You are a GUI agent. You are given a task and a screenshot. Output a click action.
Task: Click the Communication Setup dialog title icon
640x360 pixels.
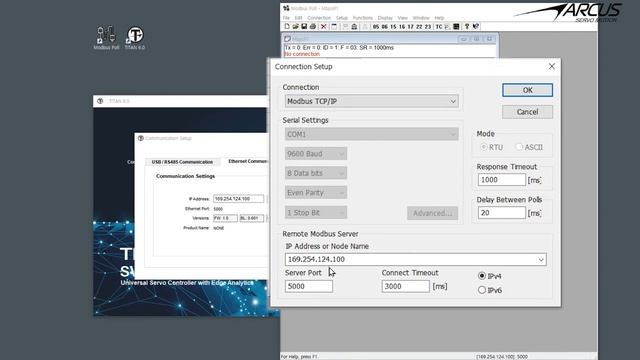(x=141, y=138)
